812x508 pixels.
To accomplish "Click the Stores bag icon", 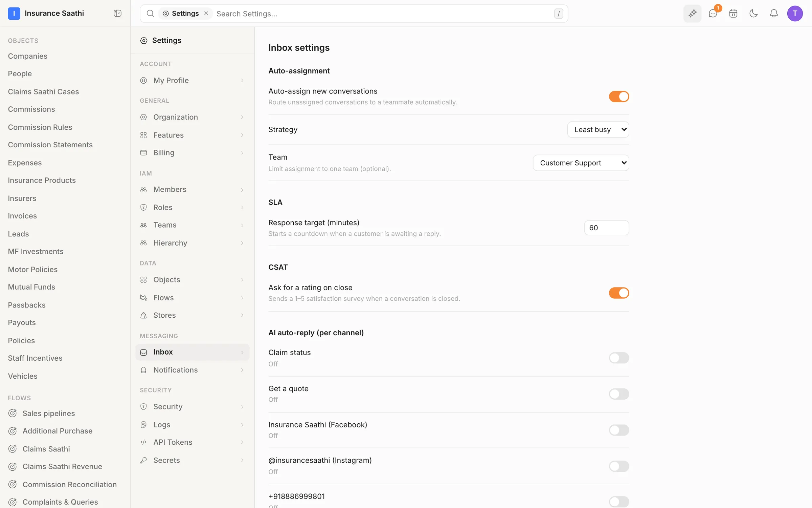I will [143, 315].
